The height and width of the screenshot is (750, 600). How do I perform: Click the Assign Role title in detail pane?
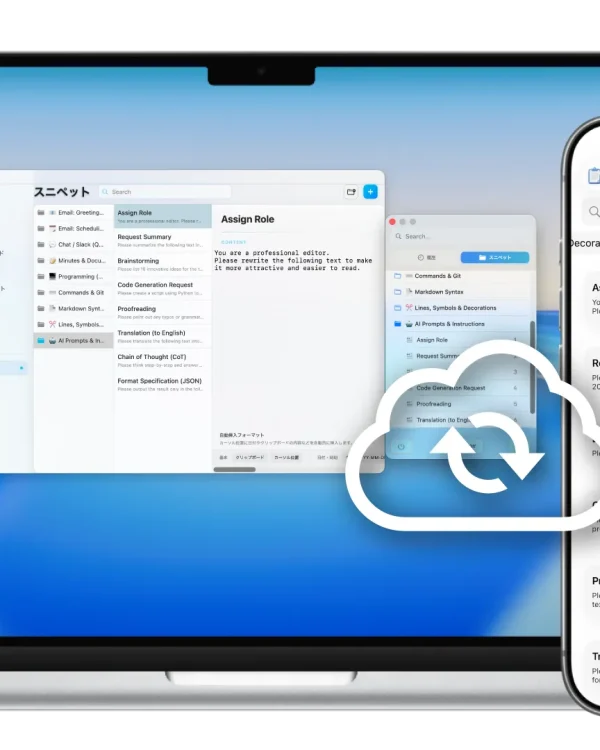click(x=247, y=220)
